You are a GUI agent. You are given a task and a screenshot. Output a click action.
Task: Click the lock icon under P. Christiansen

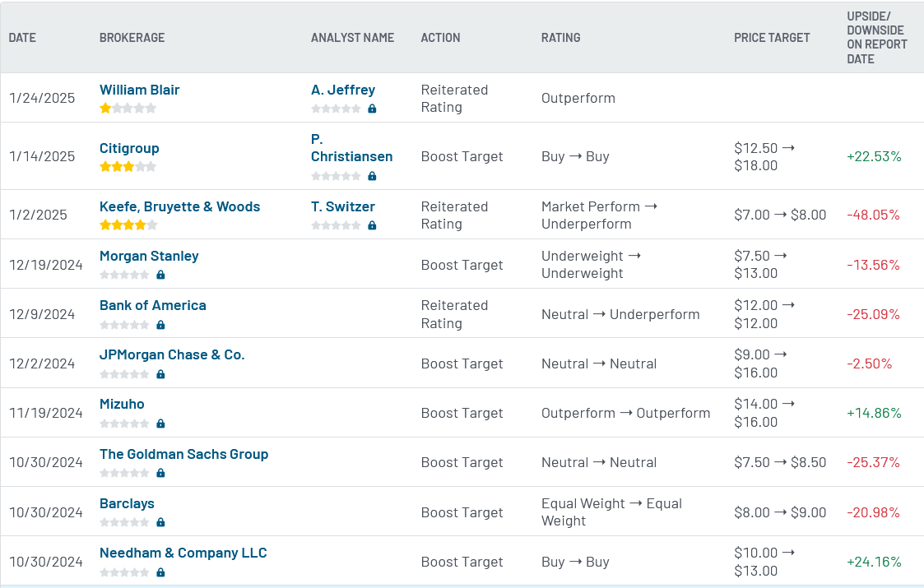[x=372, y=175]
